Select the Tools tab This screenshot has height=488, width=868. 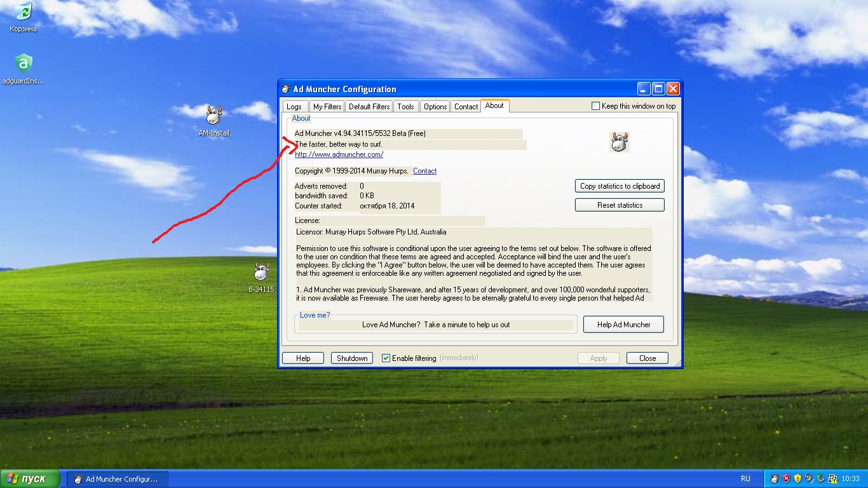pyautogui.click(x=406, y=107)
